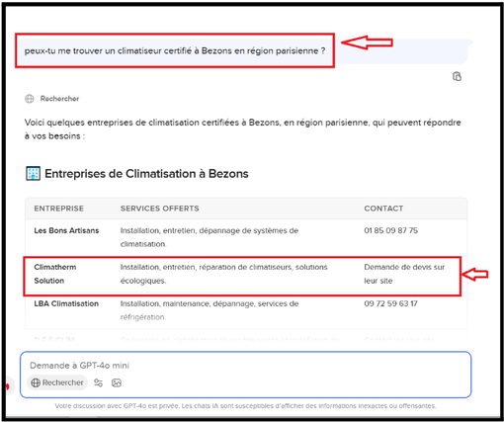Select 'LBA Climatisation' company name
The width and height of the screenshot is (504, 422).
coord(66,303)
